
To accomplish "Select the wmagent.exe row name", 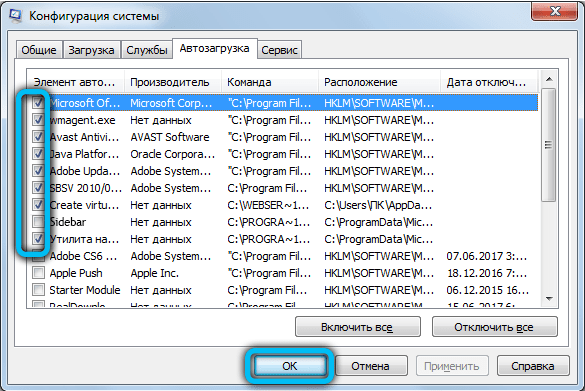I will point(82,120).
